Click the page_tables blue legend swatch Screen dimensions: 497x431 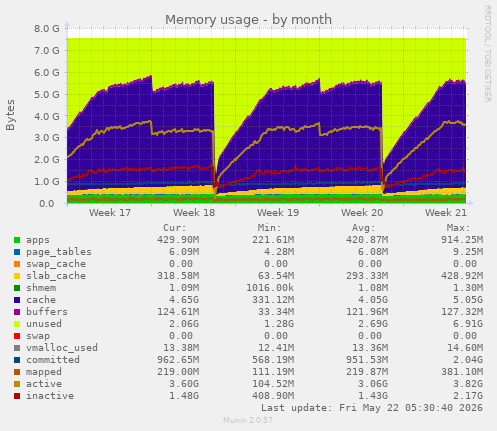17,252
